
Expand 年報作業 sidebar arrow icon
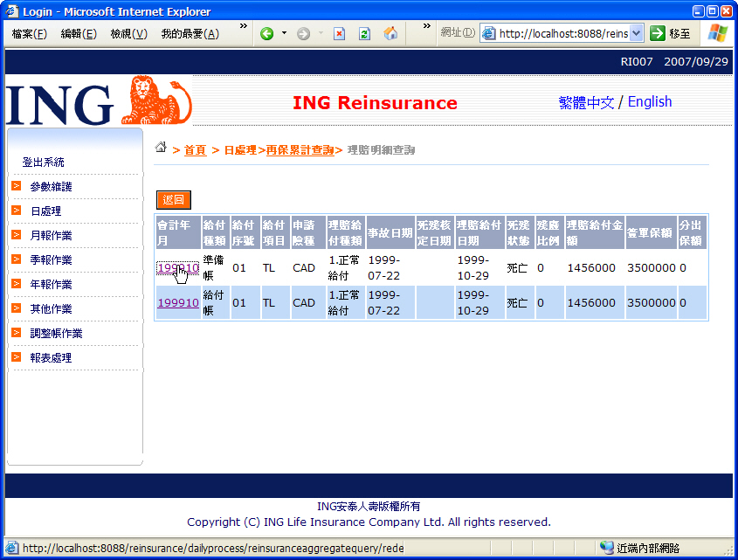click(16, 284)
